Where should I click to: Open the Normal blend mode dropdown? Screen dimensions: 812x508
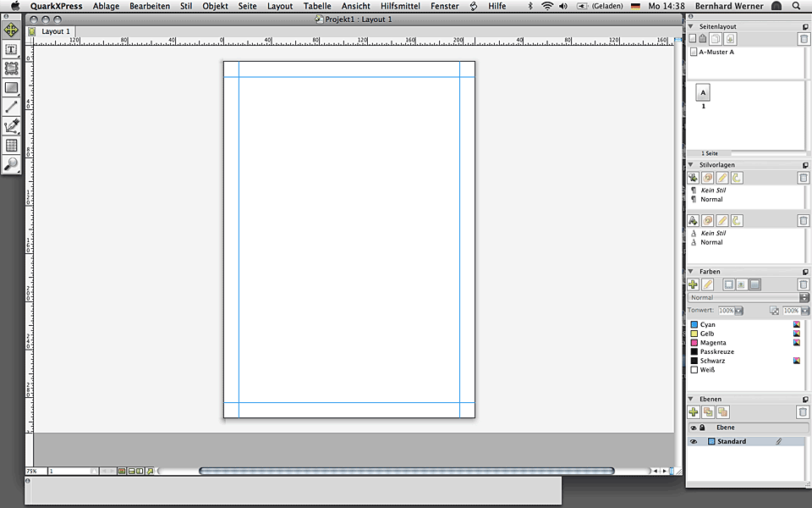[x=749, y=297]
